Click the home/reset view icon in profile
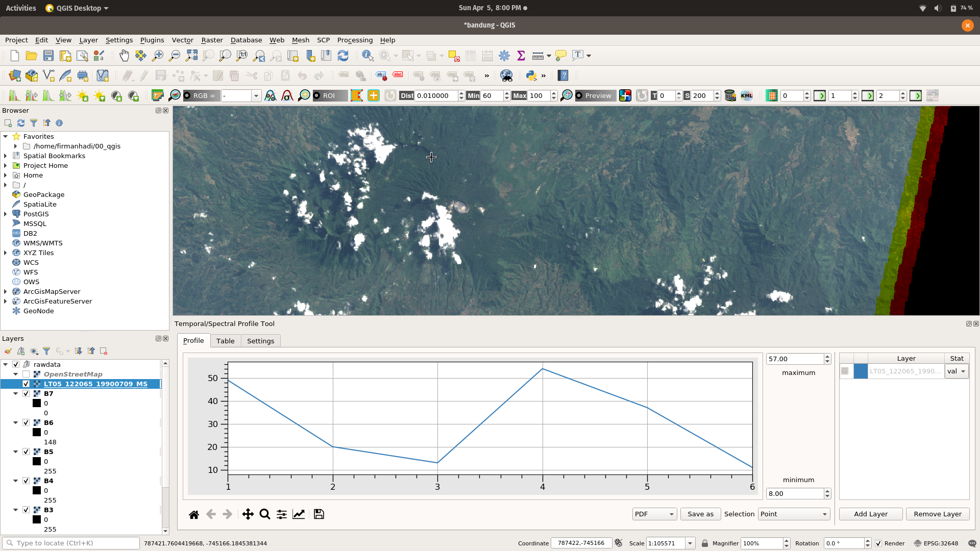 click(x=194, y=514)
